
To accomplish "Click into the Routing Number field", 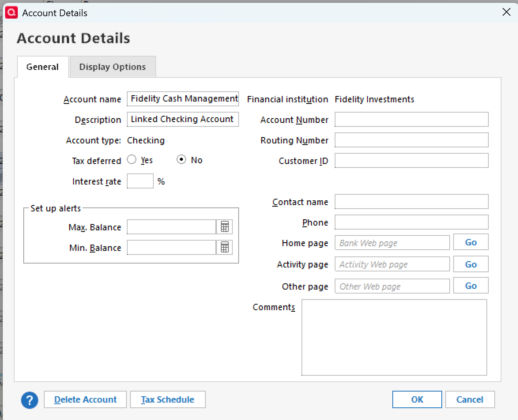I will pos(412,140).
